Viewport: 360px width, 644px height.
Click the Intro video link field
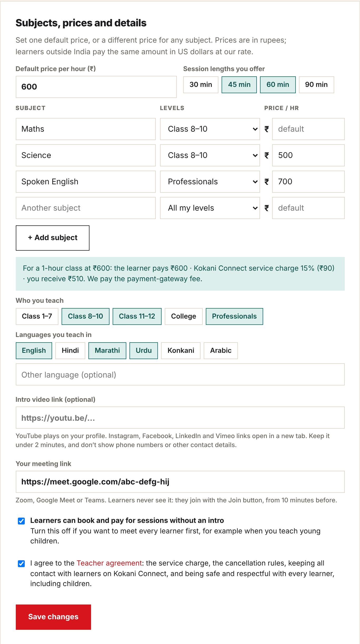(x=180, y=418)
